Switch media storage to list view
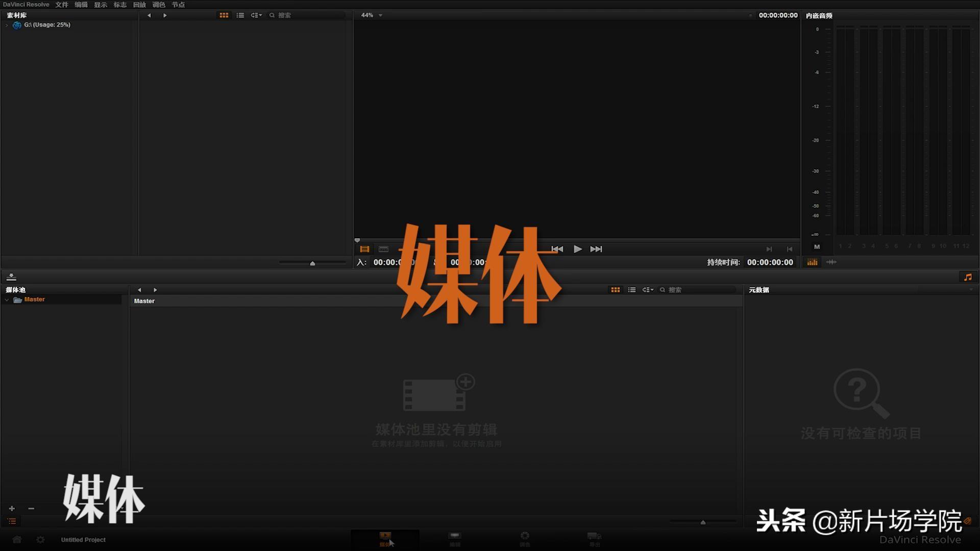 240,15
